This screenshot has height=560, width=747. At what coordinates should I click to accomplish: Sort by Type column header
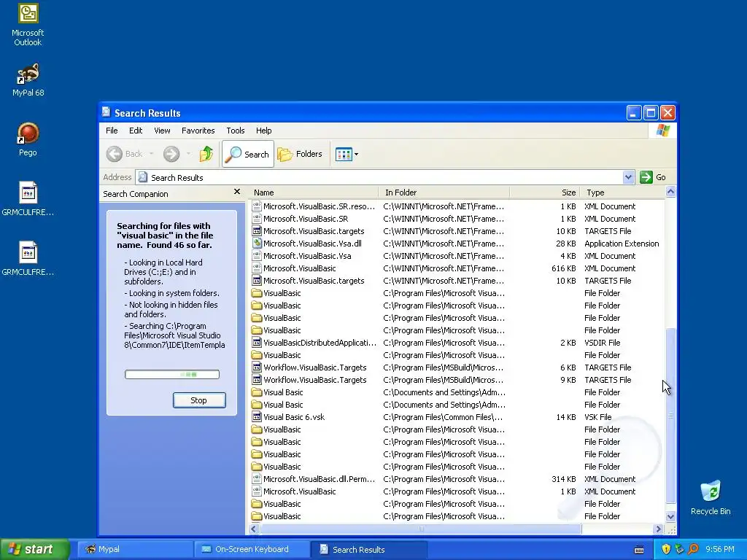[622, 192]
